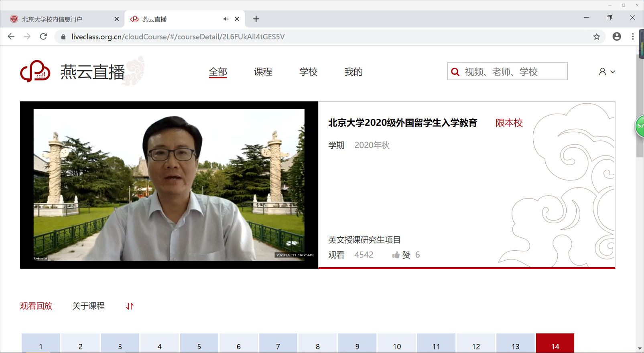Bookmark this page with the star icon
Viewport: 644px width, 353px height.
pyautogui.click(x=597, y=37)
